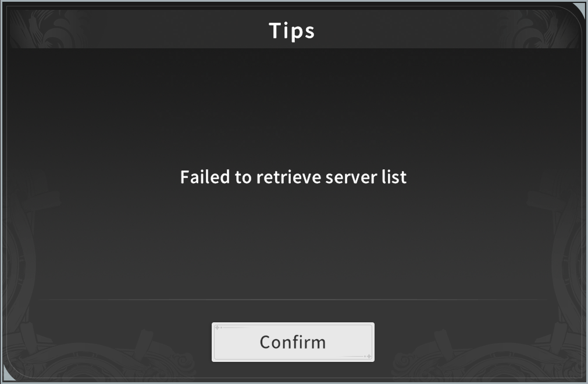Click the word 'server' in the error text
Screen dimensions: 588x384
tap(351, 178)
